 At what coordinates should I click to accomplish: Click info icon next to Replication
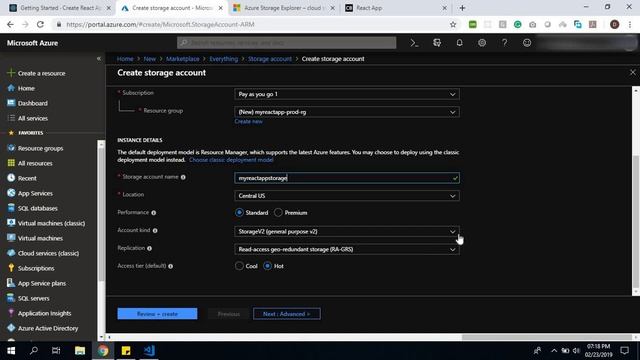[x=149, y=248]
